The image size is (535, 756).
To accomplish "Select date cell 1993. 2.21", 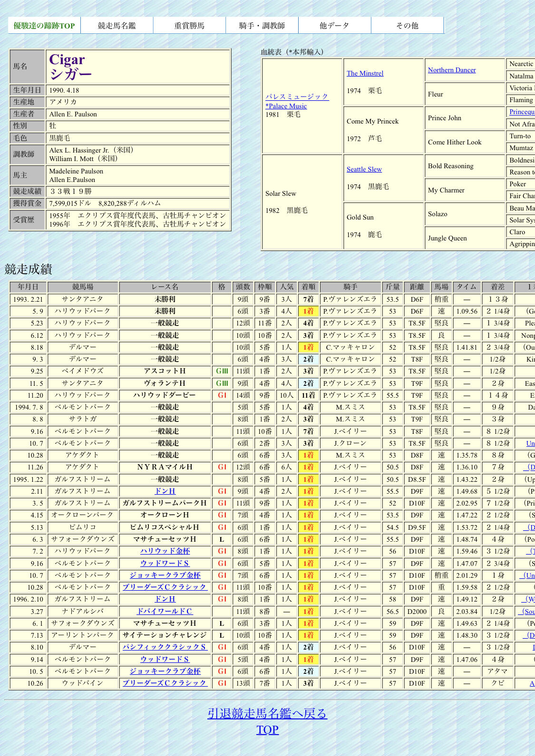I will [29, 299].
